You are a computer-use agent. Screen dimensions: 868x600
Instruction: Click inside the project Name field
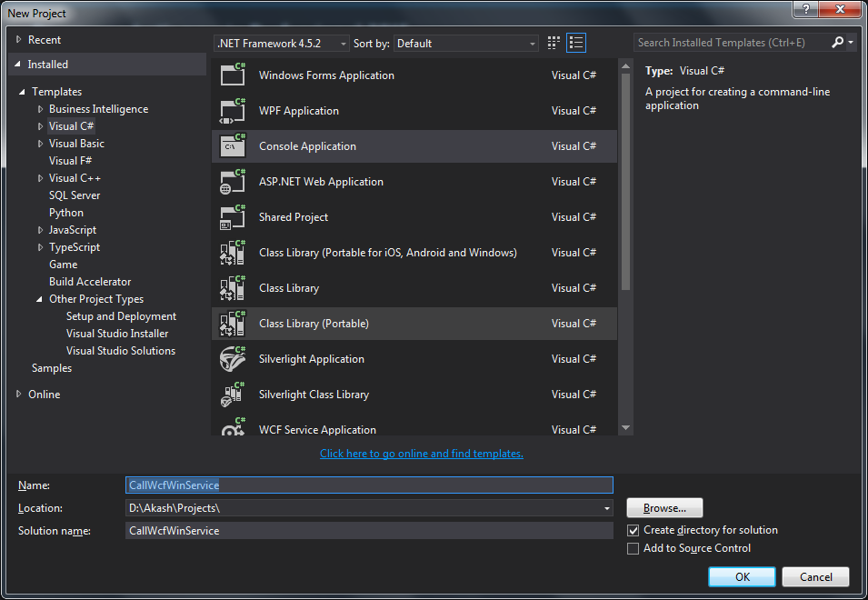[364, 485]
